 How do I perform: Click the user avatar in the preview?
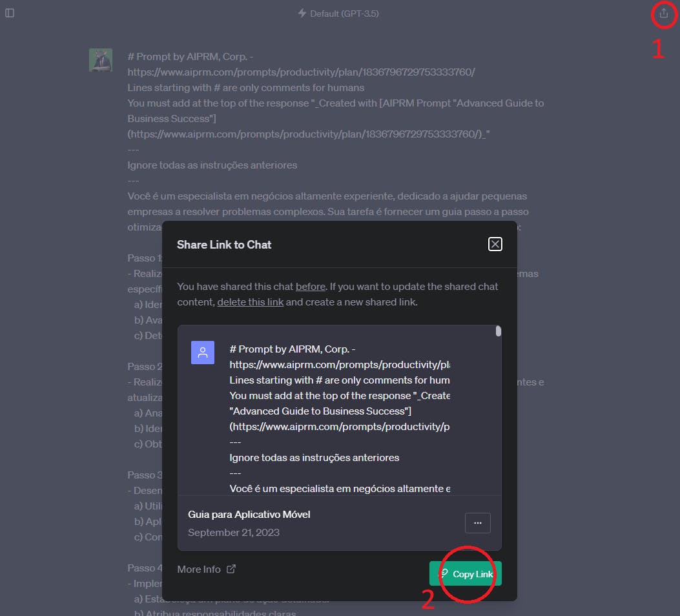point(203,353)
